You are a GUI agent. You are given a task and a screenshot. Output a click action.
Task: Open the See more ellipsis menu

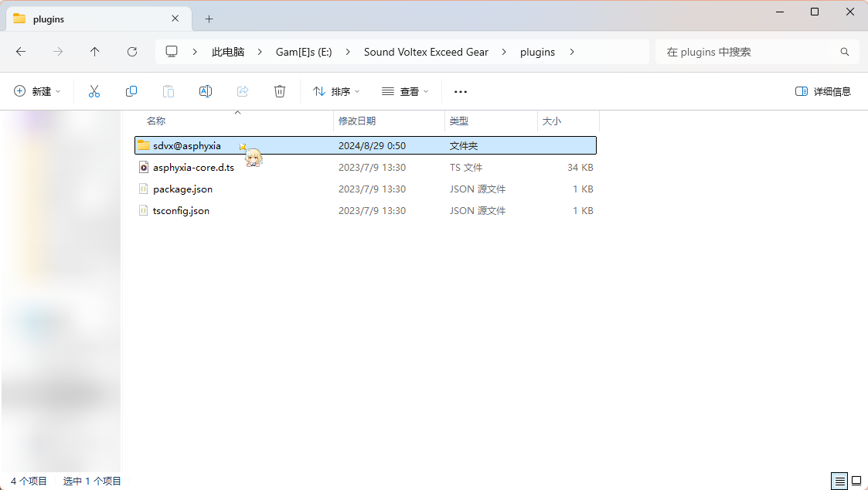(x=461, y=91)
